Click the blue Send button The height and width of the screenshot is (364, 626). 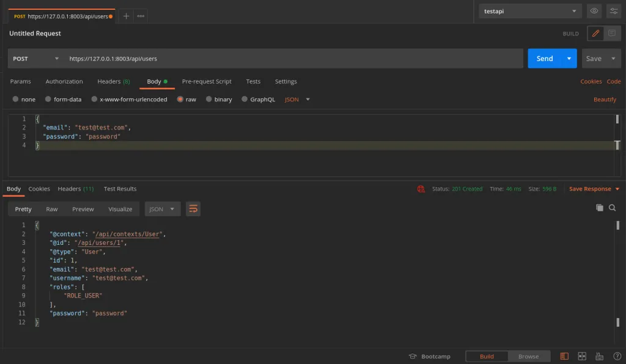544,59
